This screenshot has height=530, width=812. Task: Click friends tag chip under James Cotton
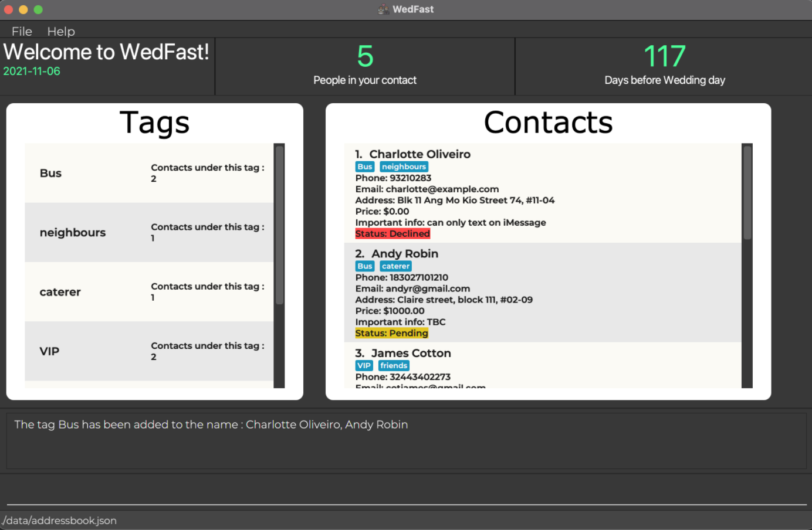[394, 366]
